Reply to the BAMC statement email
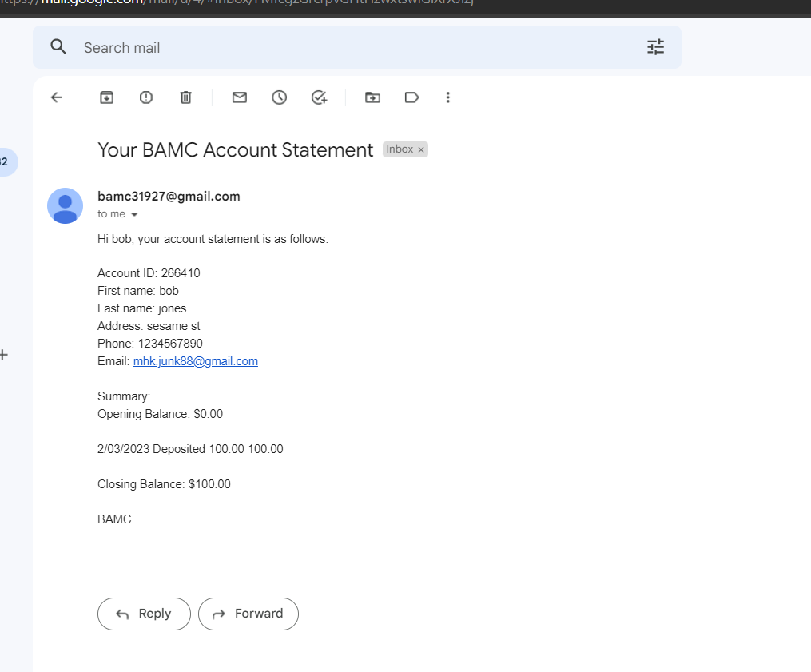811x672 pixels. pyautogui.click(x=144, y=614)
